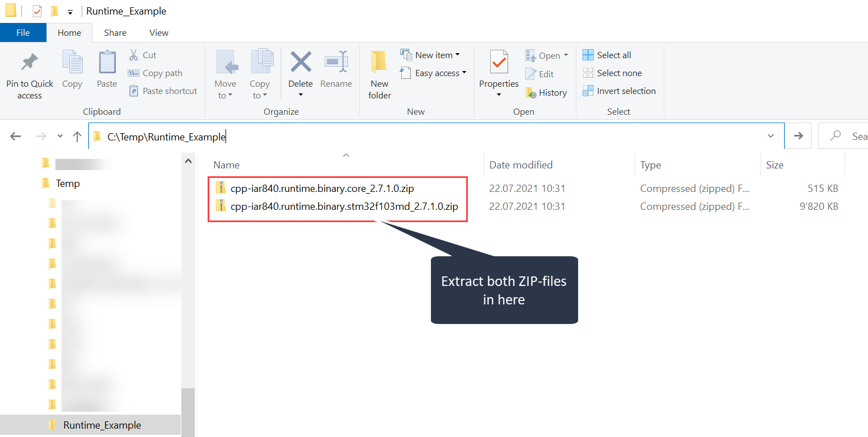Open the File menu tab

pyautogui.click(x=23, y=32)
